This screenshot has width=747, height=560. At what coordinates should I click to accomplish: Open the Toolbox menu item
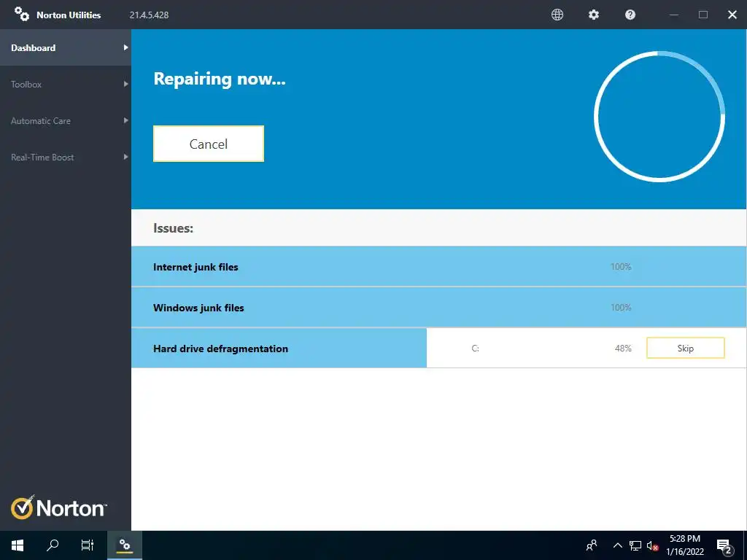coord(65,85)
